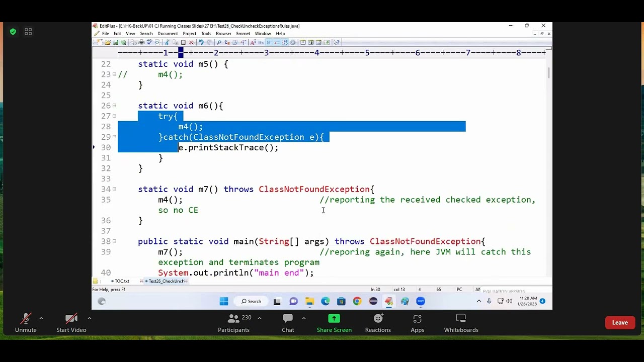Click the taskbar Search box

point(251,301)
